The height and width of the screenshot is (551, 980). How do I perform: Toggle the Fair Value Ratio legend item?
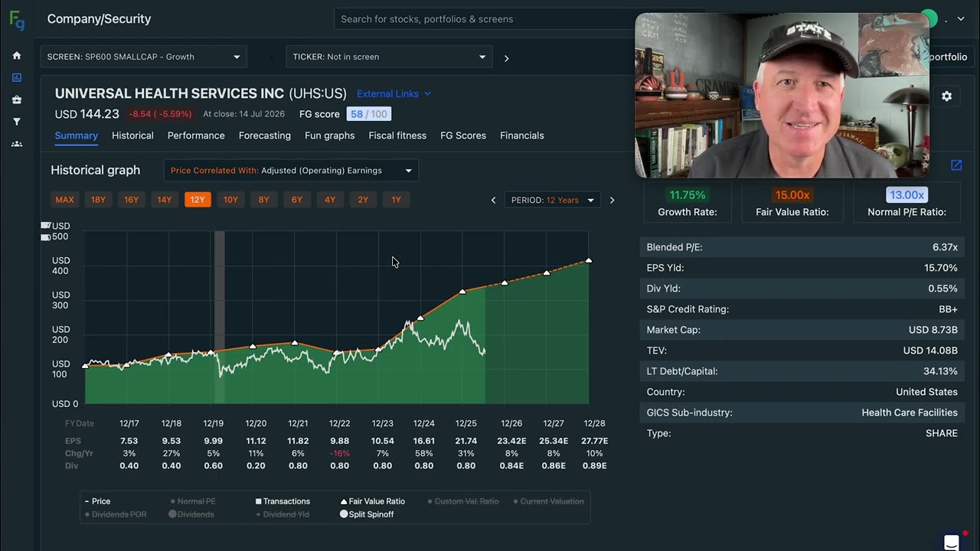(x=373, y=501)
